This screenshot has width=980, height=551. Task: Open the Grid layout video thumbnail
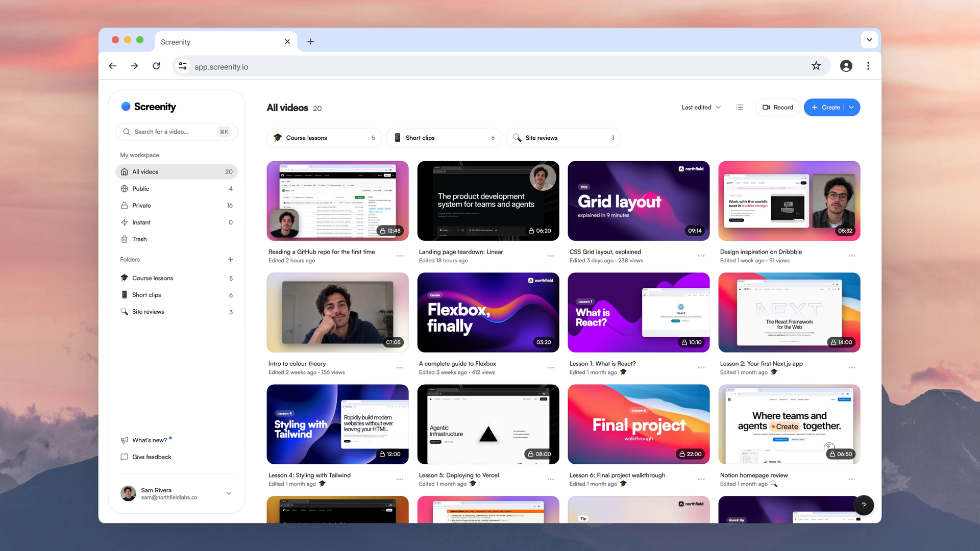pos(639,201)
